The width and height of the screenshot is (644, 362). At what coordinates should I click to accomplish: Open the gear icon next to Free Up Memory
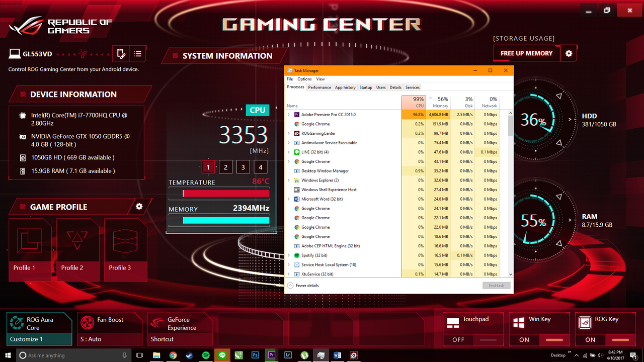click(x=569, y=53)
